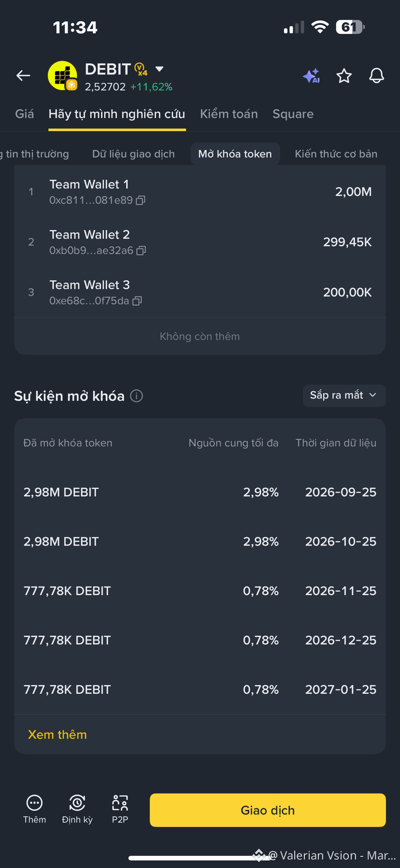Image resolution: width=400 pixels, height=868 pixels.
Task: Select the 2026-09-25 unlock event row
Action: [x=200, y=492]
